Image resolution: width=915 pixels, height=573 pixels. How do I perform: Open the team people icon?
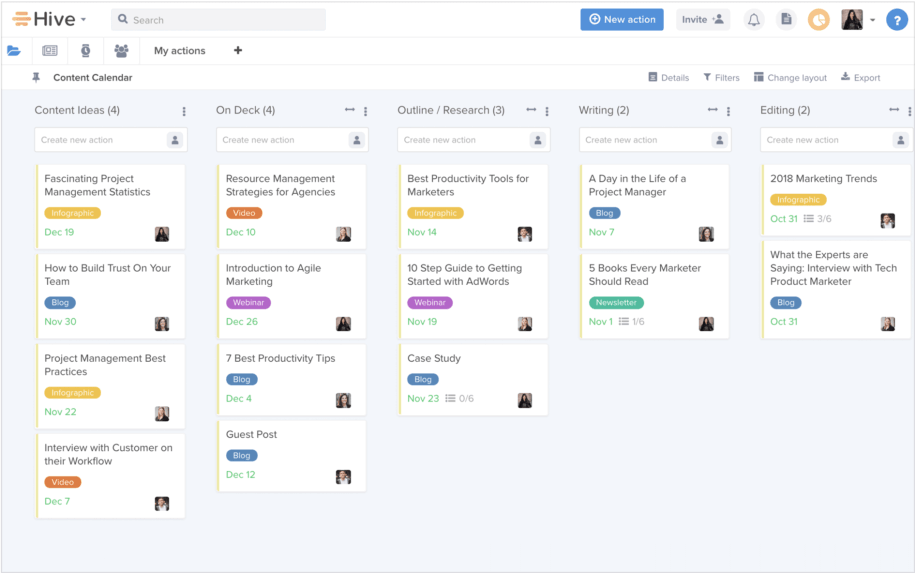tap(121, 51)
